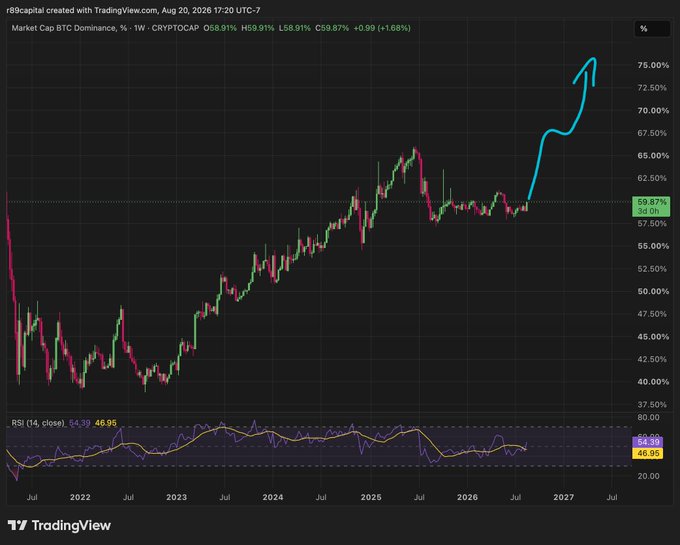680x545 pixels.
Task: Click the low value L58.91%
Action: point(294,28)
